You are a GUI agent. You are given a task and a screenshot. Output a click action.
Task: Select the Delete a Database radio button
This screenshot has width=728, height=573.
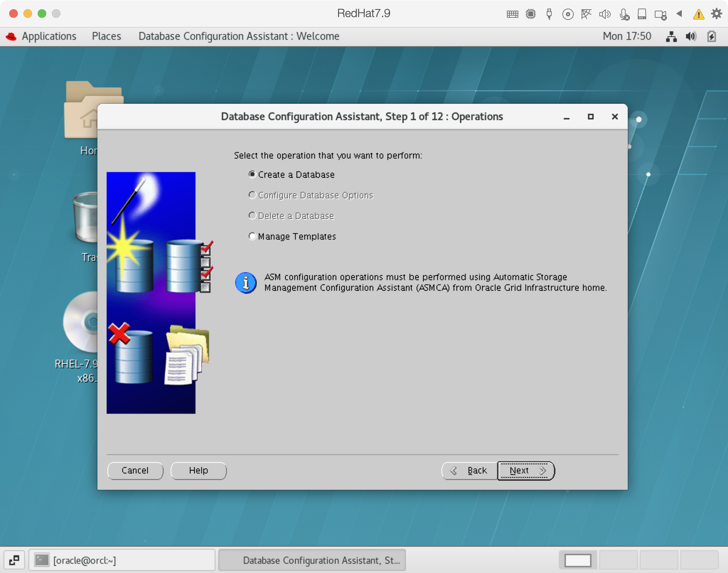click(x=252, y=216)
